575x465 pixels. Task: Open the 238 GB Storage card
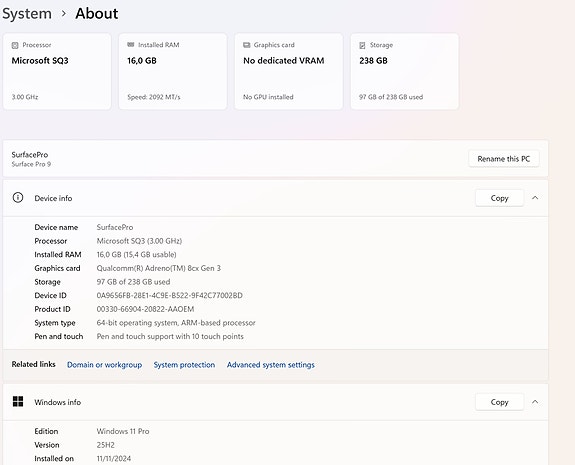point(404,72)
